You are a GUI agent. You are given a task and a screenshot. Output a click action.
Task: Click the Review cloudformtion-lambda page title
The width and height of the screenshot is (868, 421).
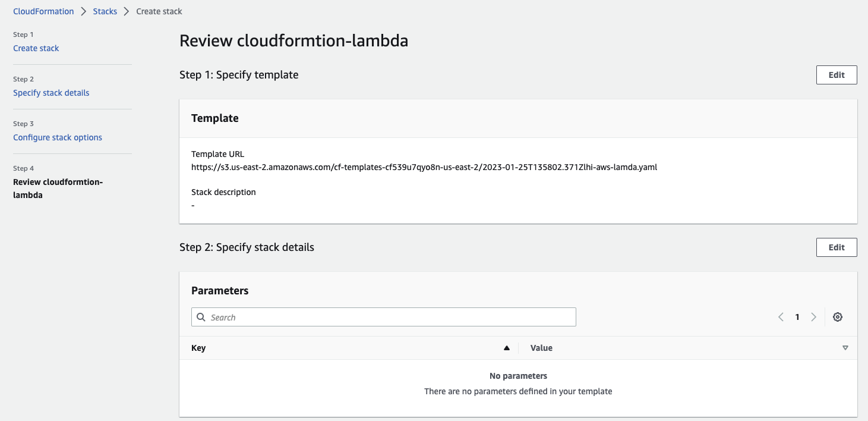pos(293,41)
